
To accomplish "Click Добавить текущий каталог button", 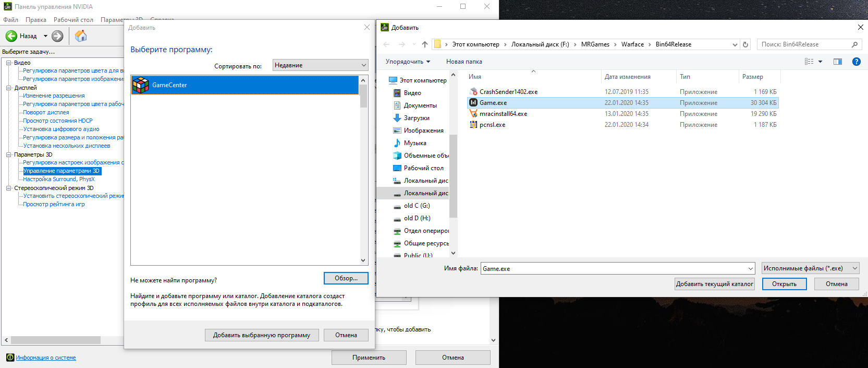I will 715,284.
